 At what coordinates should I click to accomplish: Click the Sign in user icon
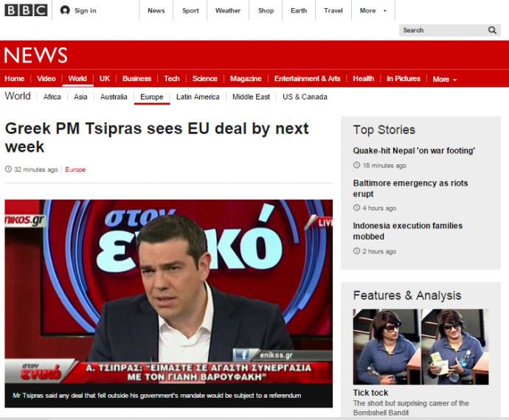[x=65, y=10]
